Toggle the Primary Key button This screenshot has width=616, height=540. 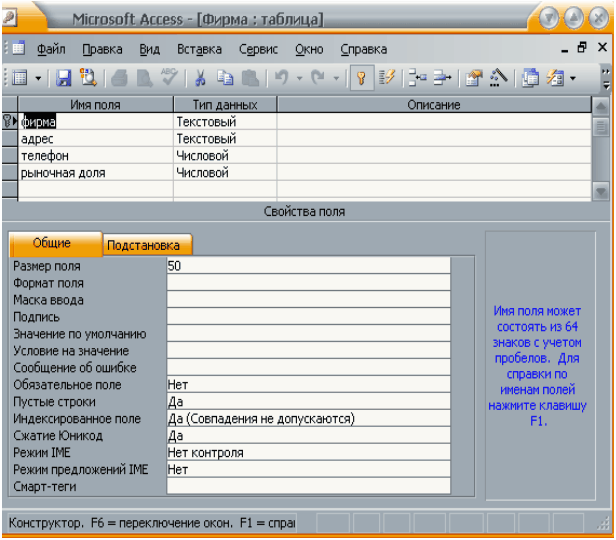pos(362,77)
